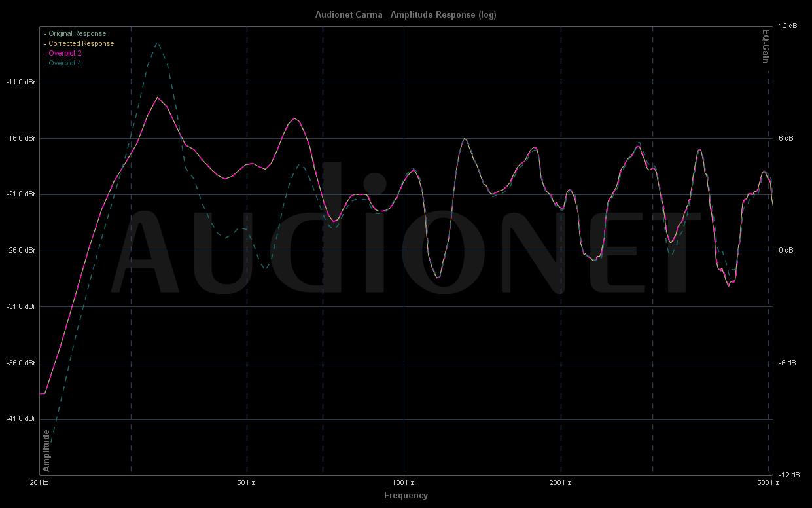
Task: Select the Overplot 4 legend entry
Action: click(x=65, y=63)
